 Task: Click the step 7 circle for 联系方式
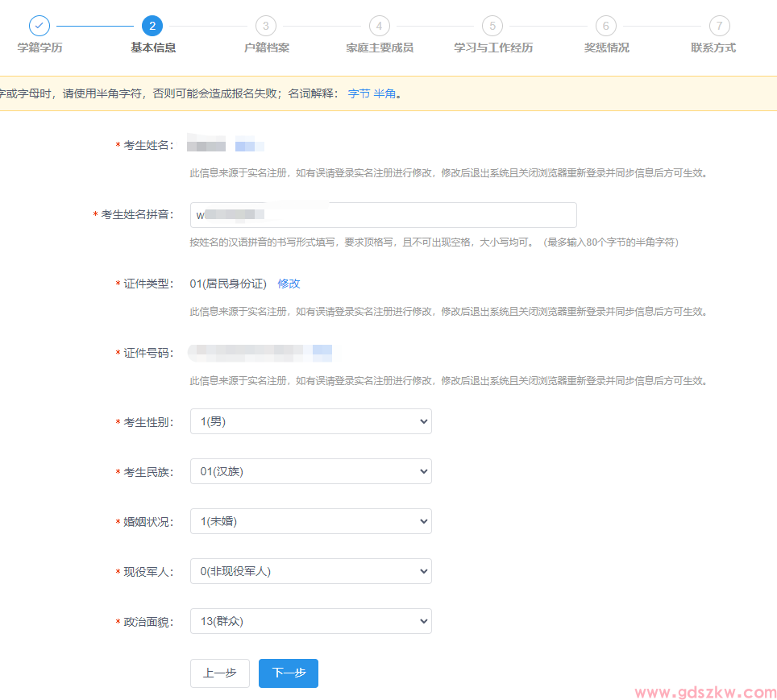(x=720, y=26)
